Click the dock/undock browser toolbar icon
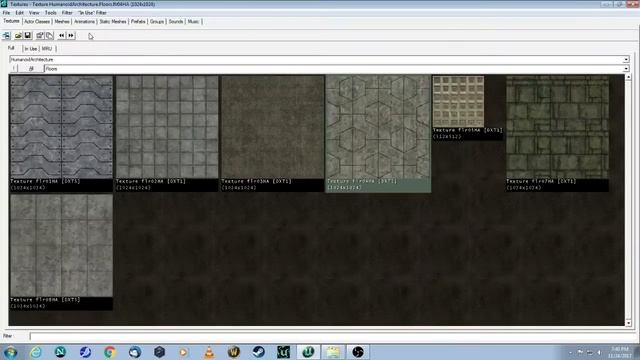640x360 pixels. (7, 36)
